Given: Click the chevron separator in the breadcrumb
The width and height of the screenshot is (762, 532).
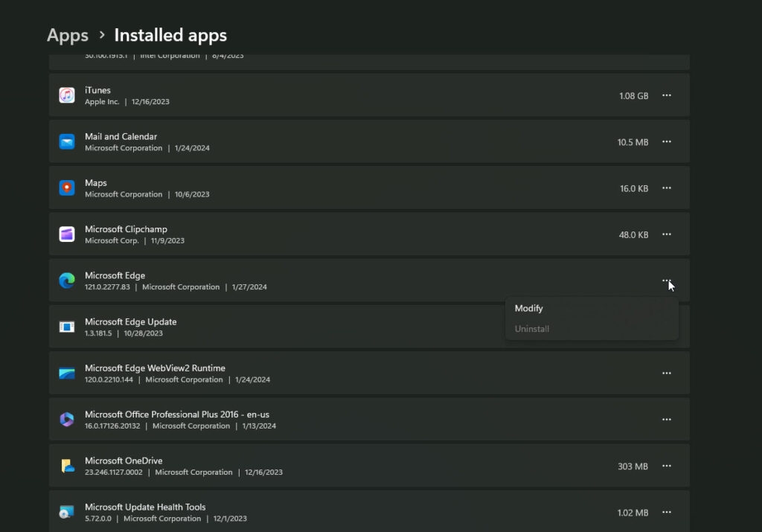Looking at the screenshot, I should (x=101, y=35).
